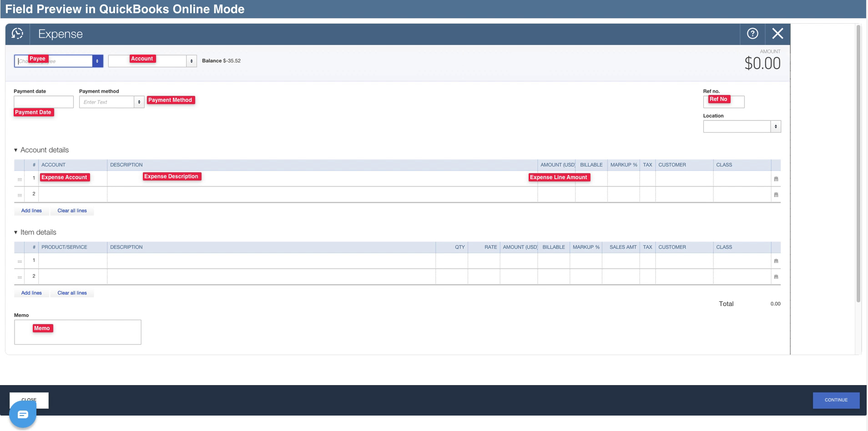The width and height of the screenshot is (868, 431).
Task: Click the MARKUP % header in Item details
Action: point(586,247)
